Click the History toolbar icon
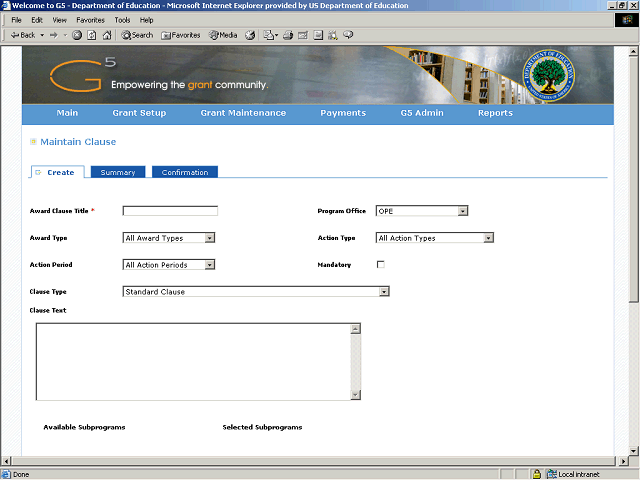The width and height of the screenshot is (640, 480). click(250, 35)
